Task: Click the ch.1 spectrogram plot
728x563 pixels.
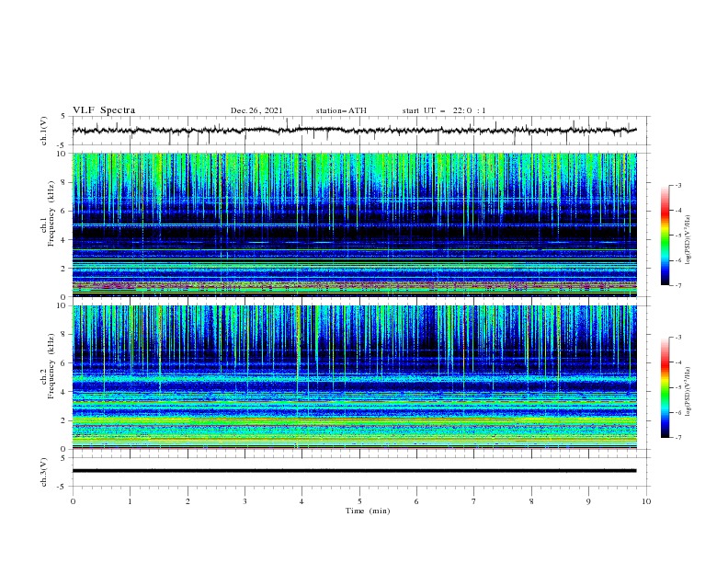Action: [355, 224]
